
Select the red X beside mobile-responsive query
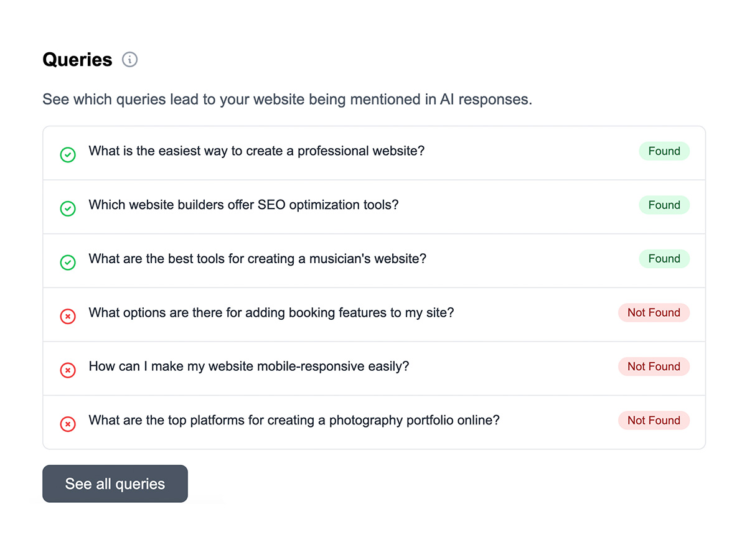(68, 370)
